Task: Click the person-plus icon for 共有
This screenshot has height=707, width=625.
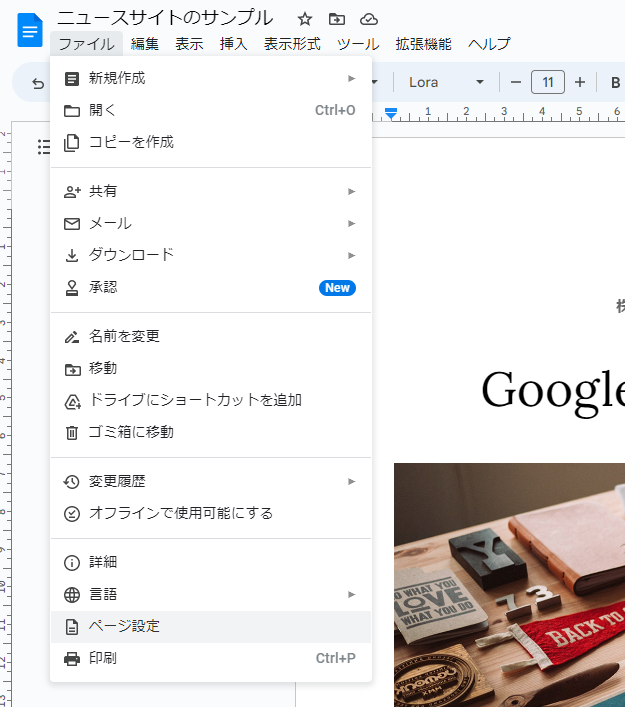Action: [72, 192]
